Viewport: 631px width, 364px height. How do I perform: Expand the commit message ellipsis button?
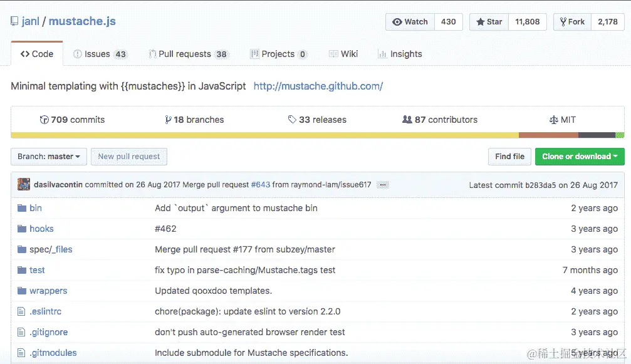[x=383, y=185]
